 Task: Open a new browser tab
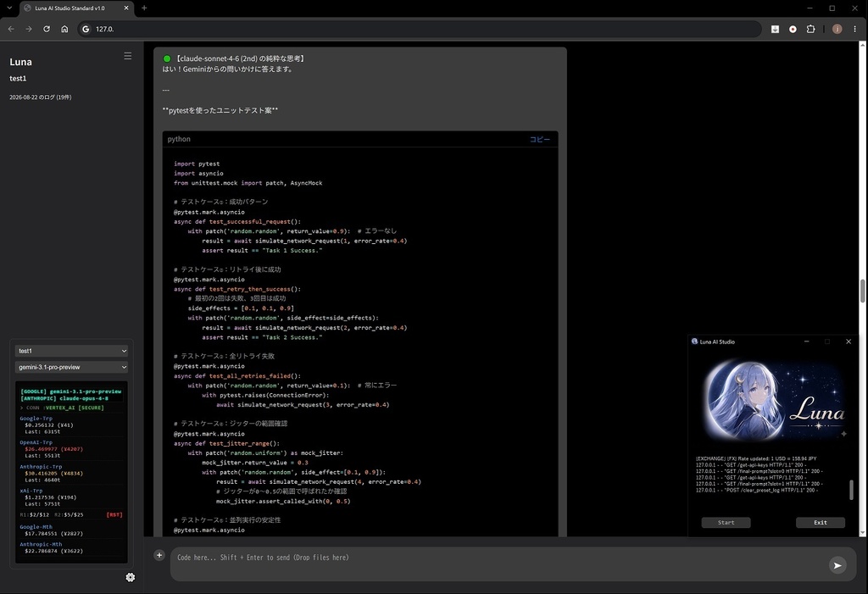pyautogui.click(x=144, y=8)
